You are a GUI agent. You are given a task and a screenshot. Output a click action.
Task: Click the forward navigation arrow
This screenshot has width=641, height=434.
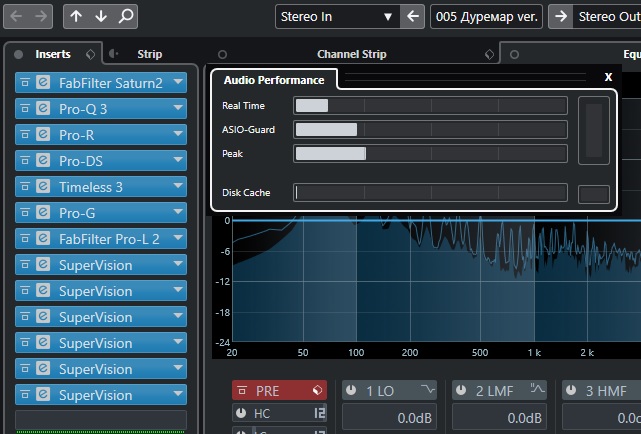coord(41,16)
